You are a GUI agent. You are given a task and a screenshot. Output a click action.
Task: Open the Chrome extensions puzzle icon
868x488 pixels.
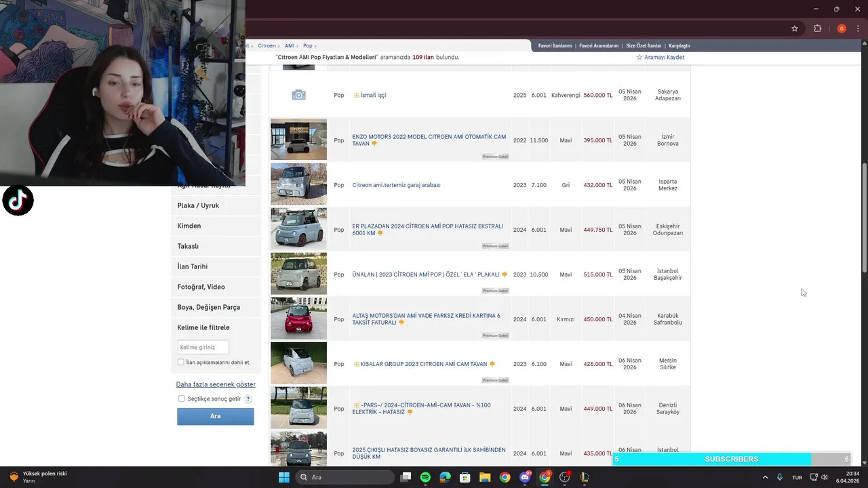coord(817,28)
